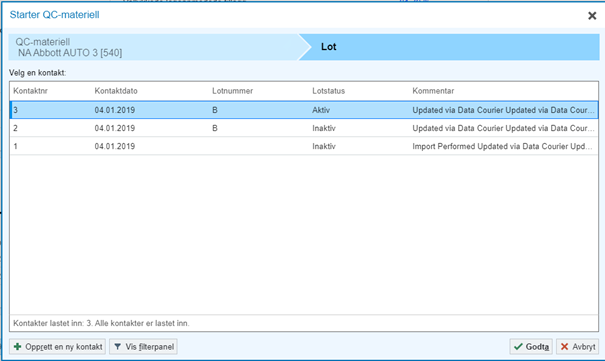Open Vis filterpanel button

(144, 347)
